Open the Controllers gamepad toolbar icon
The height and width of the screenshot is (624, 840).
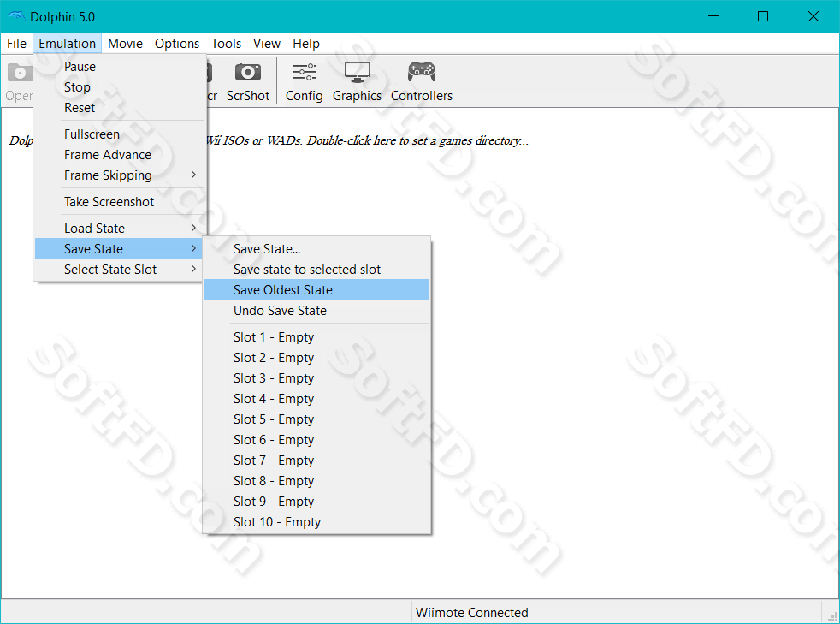(422, 73)
